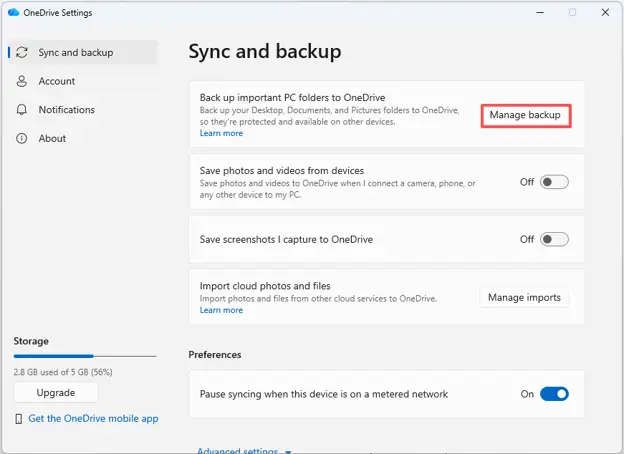Open Get the OneDrive mobile app link

point(94,419)
